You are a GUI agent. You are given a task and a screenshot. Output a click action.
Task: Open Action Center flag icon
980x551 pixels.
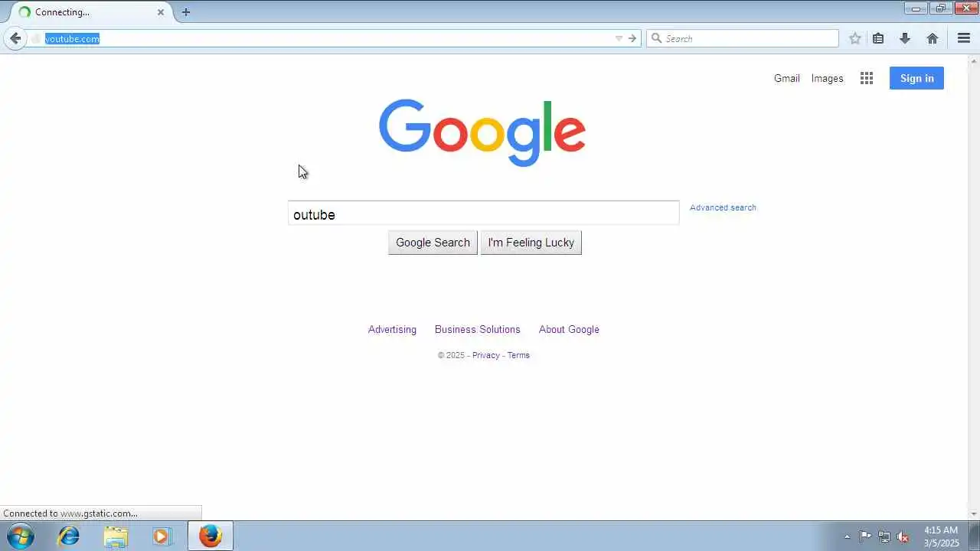tap(865, 536)
